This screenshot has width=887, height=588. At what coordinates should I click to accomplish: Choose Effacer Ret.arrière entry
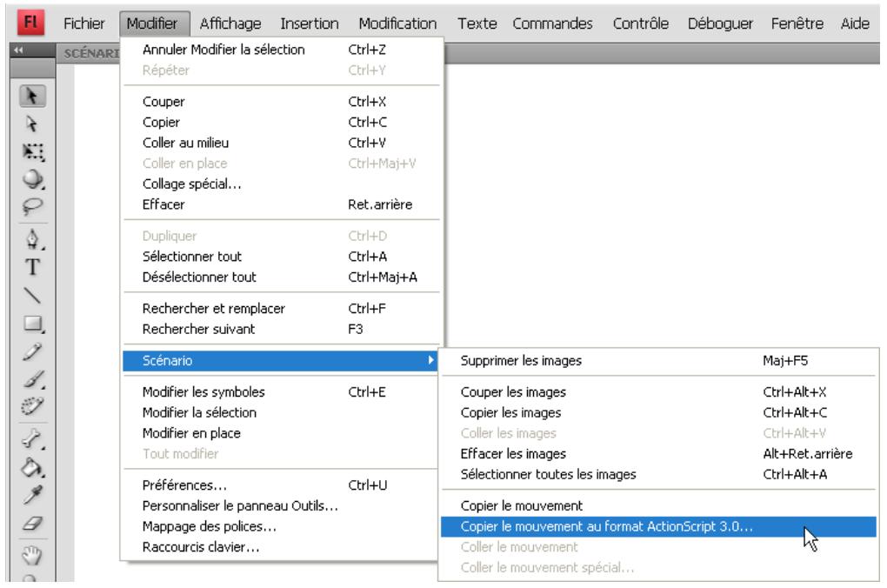point(281,204)
